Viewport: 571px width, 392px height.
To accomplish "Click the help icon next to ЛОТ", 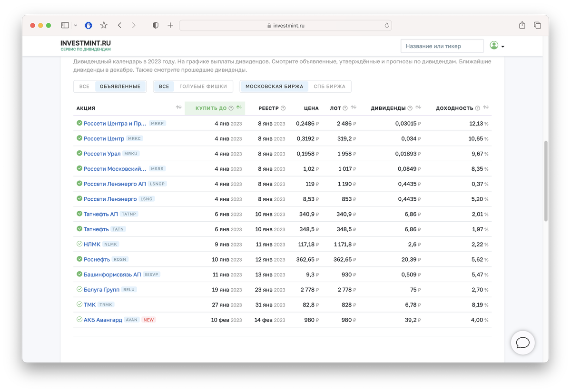I will (x=345, y=108).
